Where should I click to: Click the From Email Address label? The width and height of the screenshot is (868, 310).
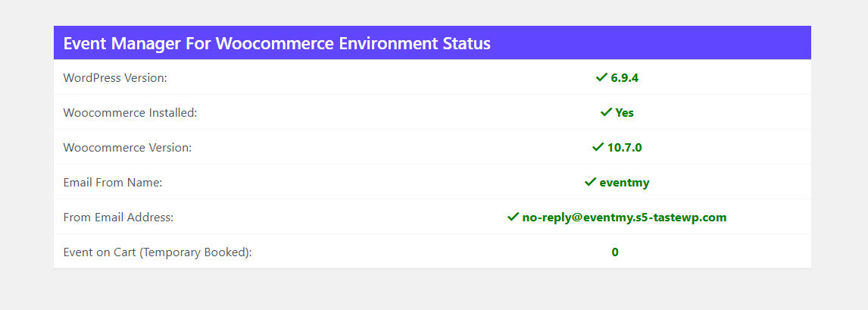point(118,217)
